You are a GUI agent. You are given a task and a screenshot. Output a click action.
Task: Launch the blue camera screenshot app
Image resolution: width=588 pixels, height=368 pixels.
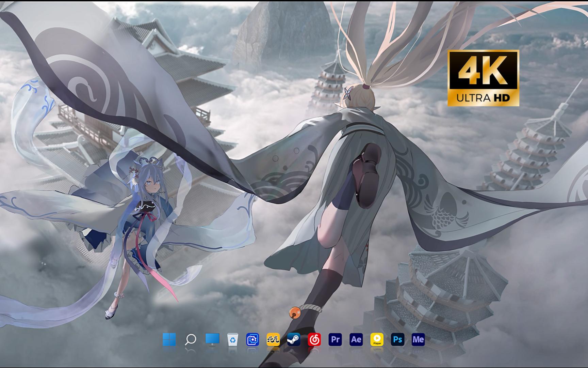tap(252, 339)
